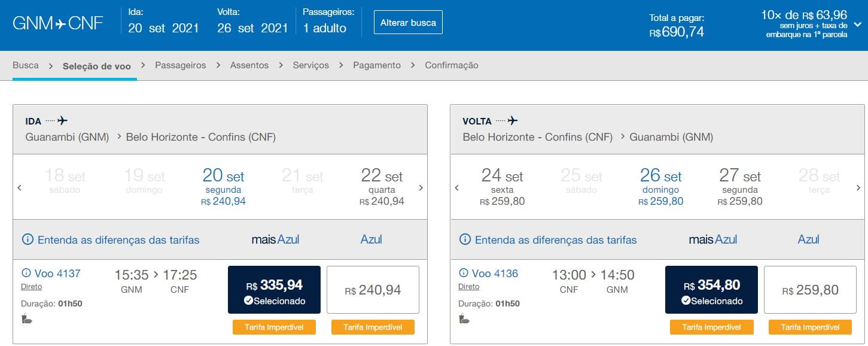This screenshot has width=868, height=346.
Task: Go back to the Busca step
Action: (x=26, y=65)
